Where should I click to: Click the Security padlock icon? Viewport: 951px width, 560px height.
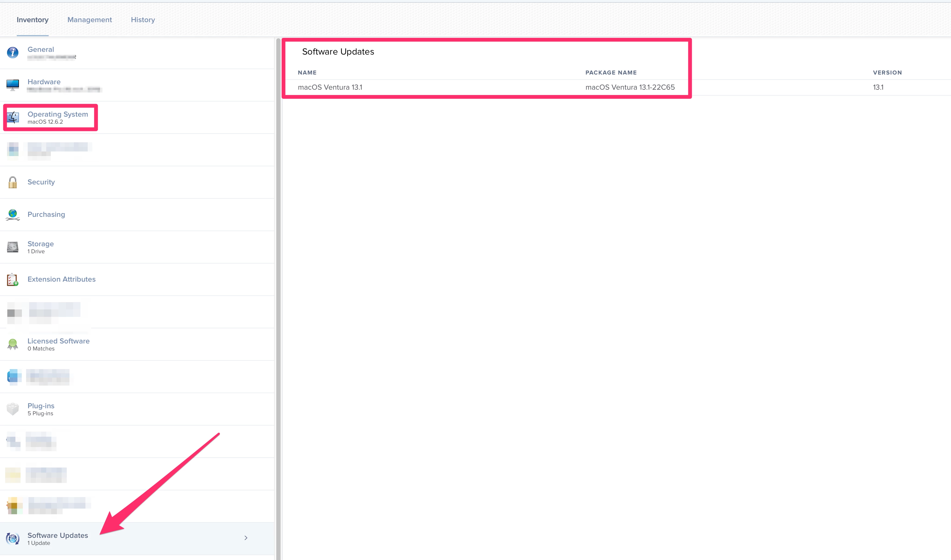tap(13, 182)
